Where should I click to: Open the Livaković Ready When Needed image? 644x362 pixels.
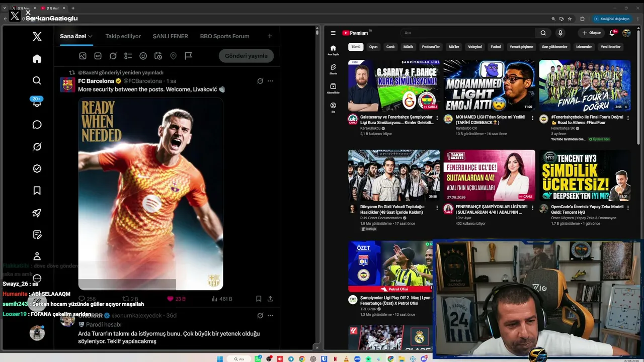click(150, 194)
